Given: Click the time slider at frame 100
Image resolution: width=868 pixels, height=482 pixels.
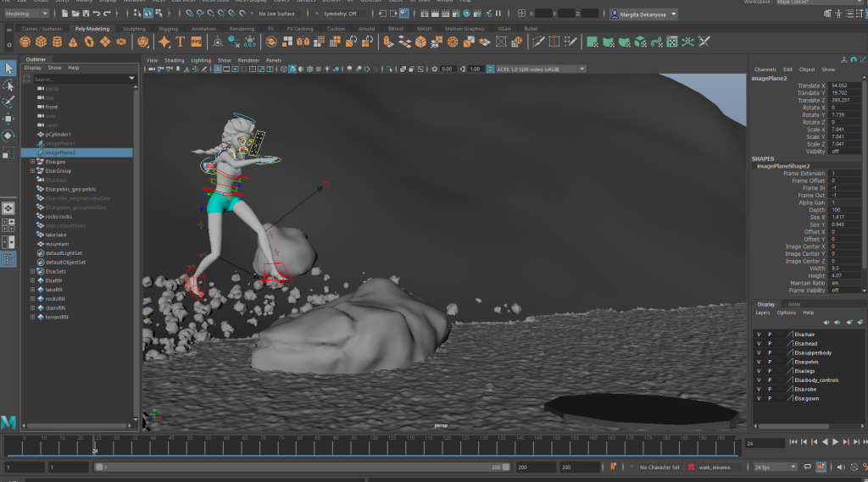Looking at the screenshot, I should [x=374, y=445].
